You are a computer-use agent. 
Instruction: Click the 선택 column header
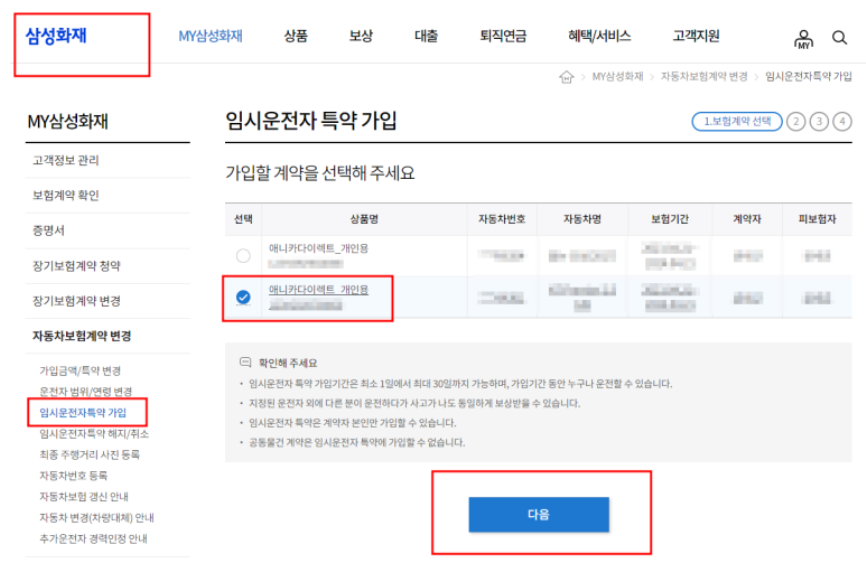click(243, 219)
